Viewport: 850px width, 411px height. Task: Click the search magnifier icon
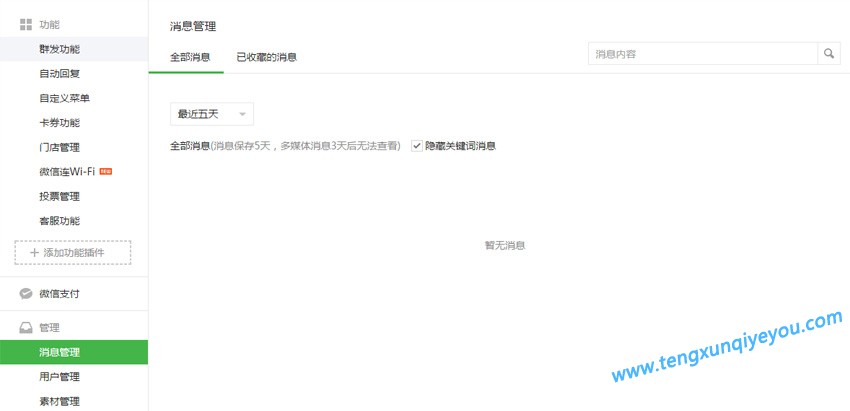(829, 54)
